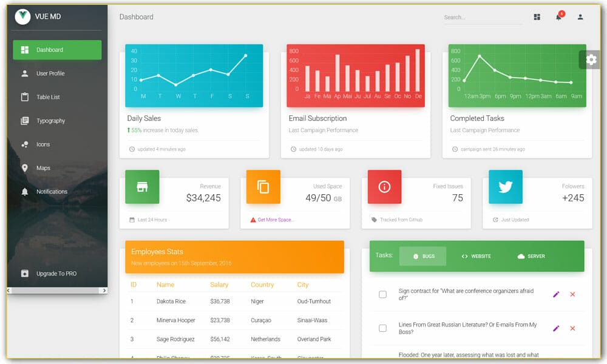Click the Twitter icon on Followers card
The height and width of the screenshot is (364, 607).
[505, 187]
